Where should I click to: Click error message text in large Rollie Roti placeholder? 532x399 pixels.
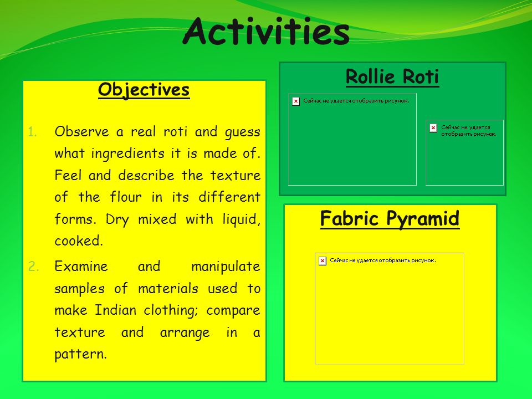[356, 101]
